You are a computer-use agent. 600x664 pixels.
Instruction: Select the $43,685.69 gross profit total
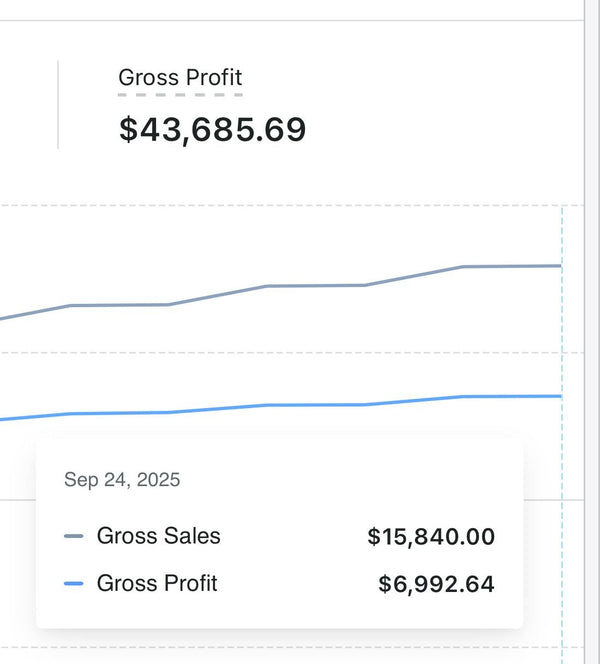tap(212, 130)
